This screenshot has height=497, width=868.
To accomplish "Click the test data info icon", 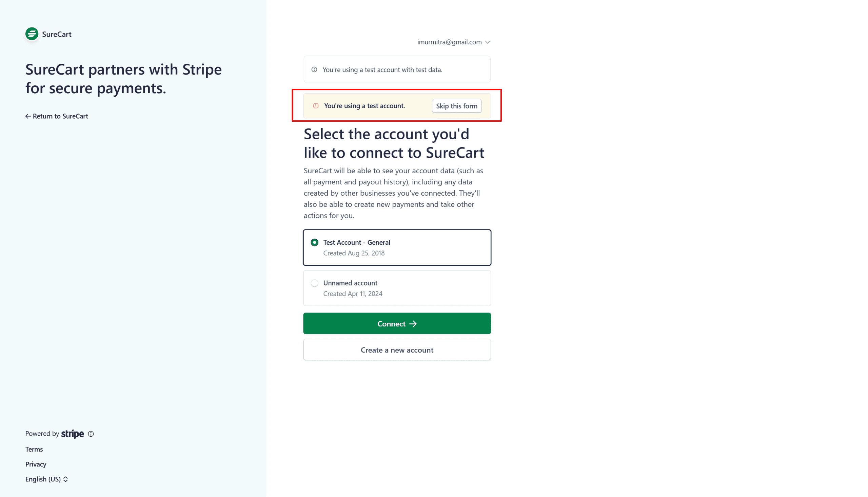I will coord(314,69).
